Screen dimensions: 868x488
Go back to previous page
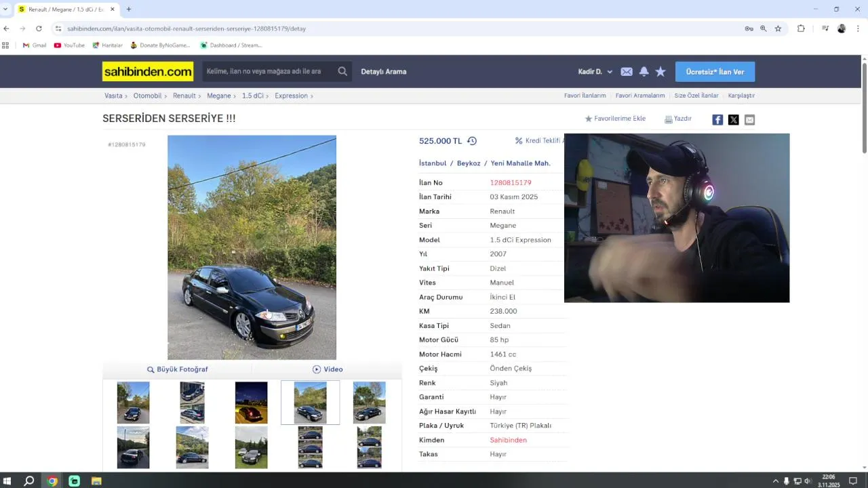(x=6, y=28)
